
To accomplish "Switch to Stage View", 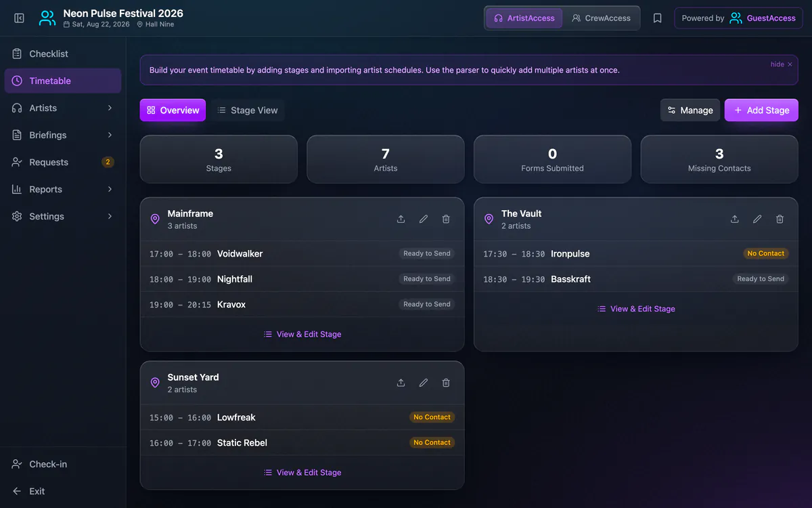I will point(248,110).
